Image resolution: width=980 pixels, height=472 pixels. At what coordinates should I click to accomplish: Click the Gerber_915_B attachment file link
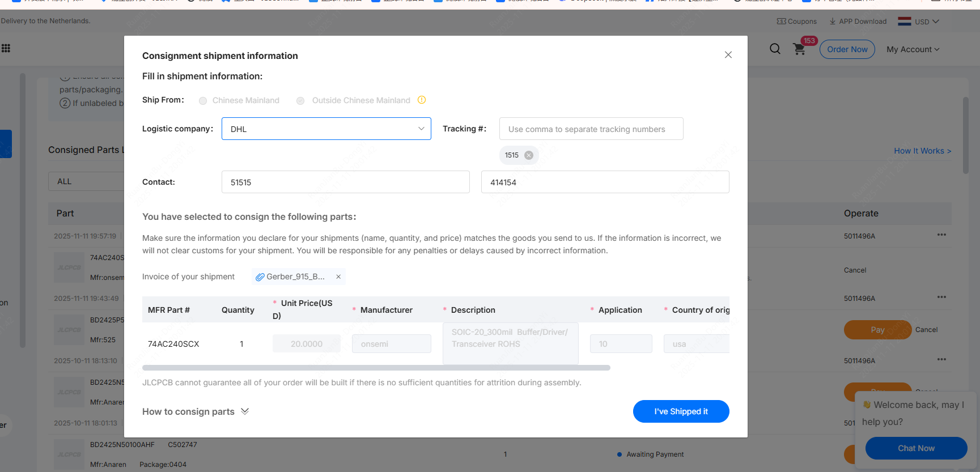(x=295, y=277)
